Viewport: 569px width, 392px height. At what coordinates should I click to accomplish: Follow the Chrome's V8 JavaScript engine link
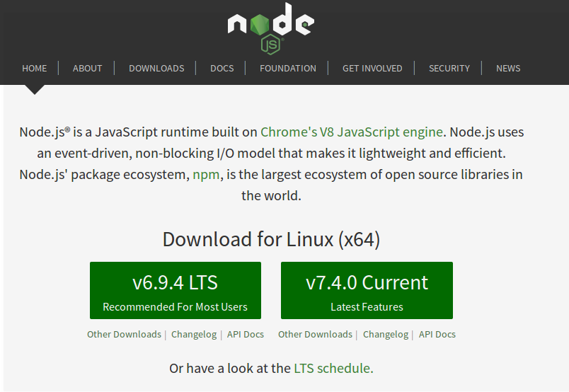(x=352, y=132)
